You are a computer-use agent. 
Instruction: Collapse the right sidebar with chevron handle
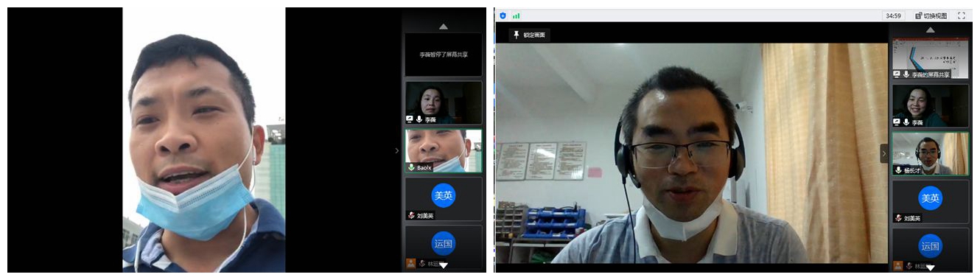coord(884,153)
